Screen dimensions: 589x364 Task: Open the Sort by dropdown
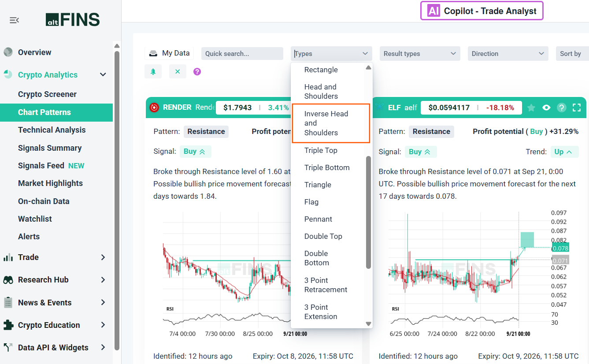(x=572, y=54)
